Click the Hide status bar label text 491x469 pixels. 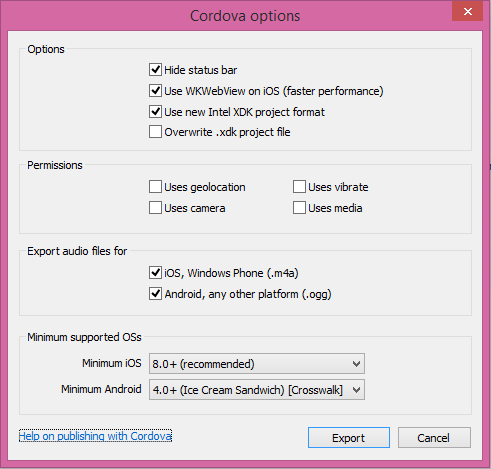201,70
